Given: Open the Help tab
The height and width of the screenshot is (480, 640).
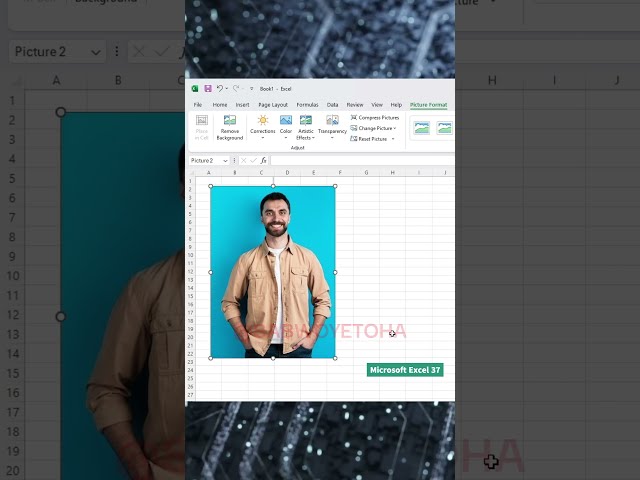Looking at the screenshot, I should tap(396, 105).
